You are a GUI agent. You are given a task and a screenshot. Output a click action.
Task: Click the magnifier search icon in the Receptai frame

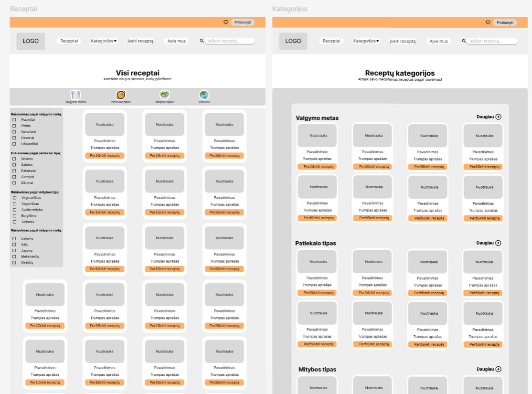pyautogui.click(x=202, y=41)
